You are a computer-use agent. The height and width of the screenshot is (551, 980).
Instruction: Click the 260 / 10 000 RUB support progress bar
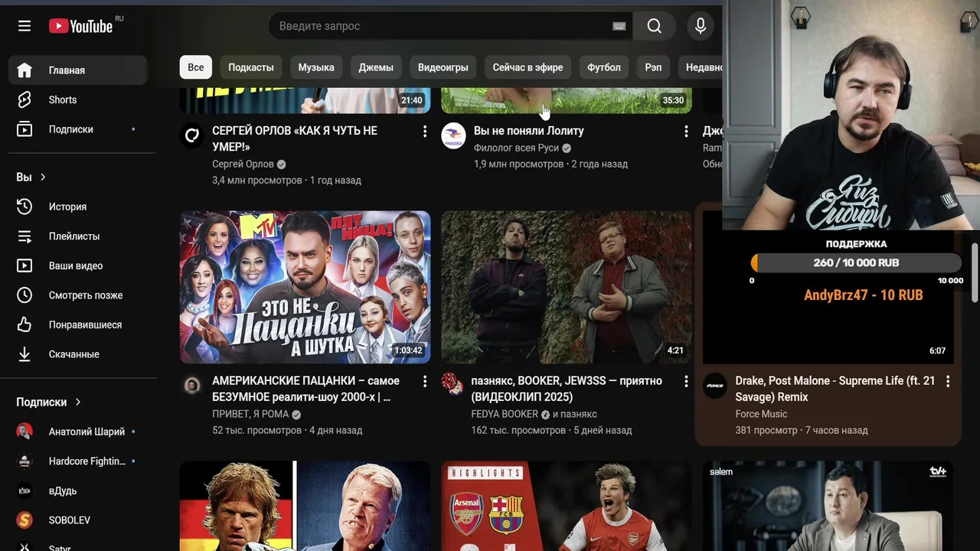point(856,262)
